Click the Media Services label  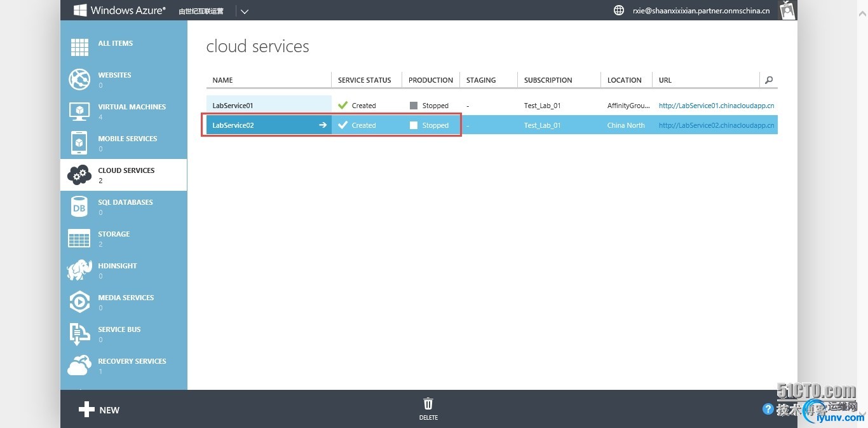[126, 298]
